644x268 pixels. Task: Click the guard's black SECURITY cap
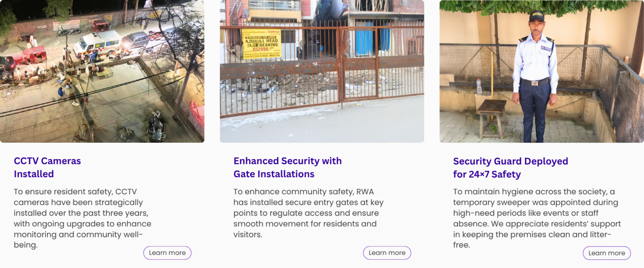[x=536, y=16]
